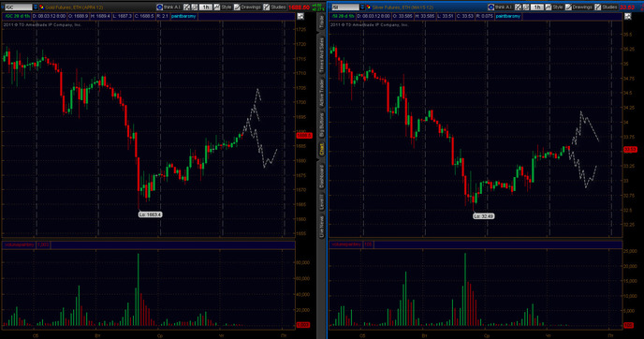Expand the SI symbol dropdown arrow
This screenshot has width=644, height=339.
[362, 7]
